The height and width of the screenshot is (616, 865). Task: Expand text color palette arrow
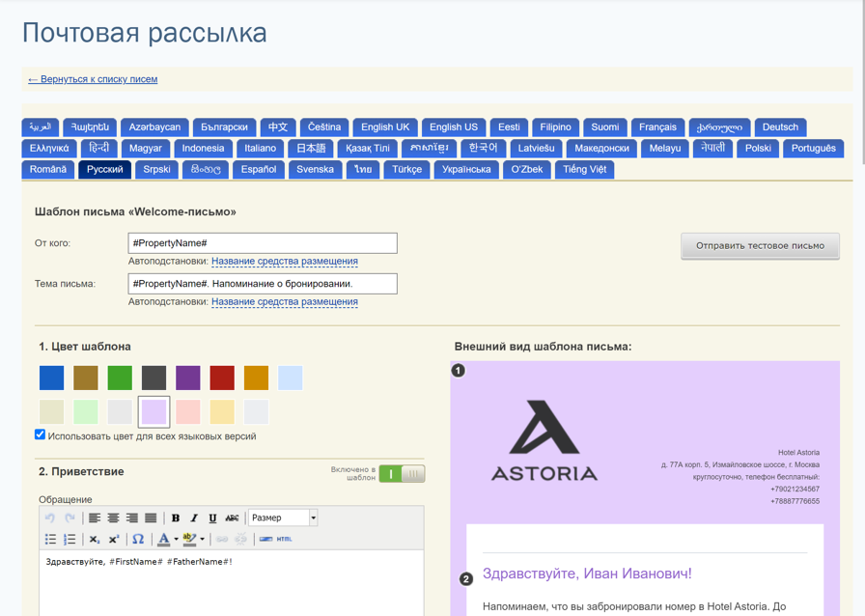click(x=176, y=539)
